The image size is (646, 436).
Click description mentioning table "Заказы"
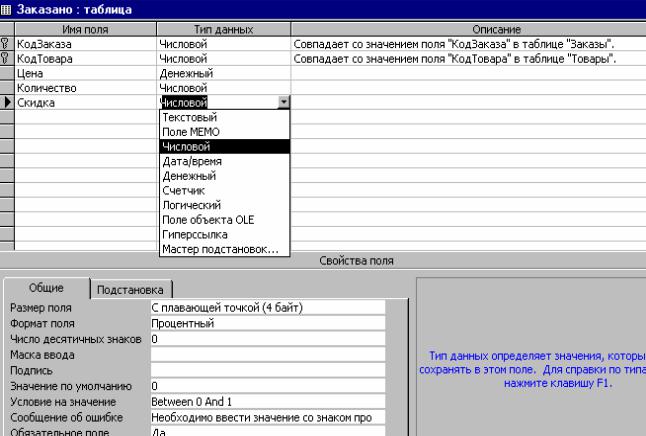coord(469,44)
